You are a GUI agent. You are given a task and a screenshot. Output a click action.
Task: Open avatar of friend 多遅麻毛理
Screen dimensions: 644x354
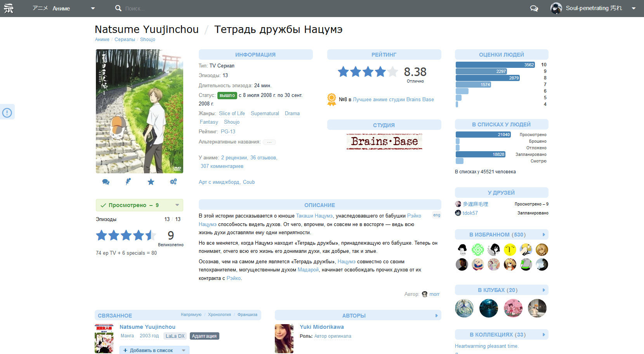click(458, 204)
